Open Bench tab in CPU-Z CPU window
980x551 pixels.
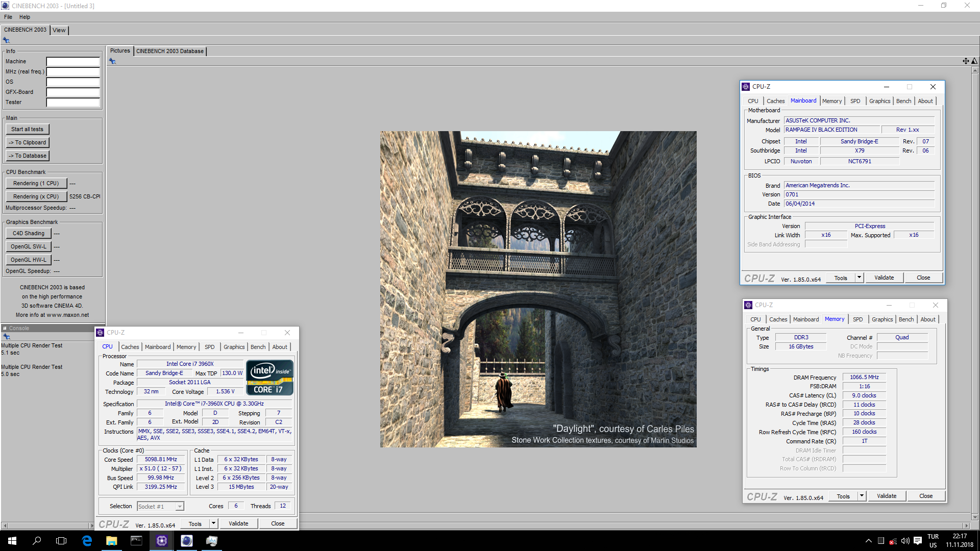[258, 347]
